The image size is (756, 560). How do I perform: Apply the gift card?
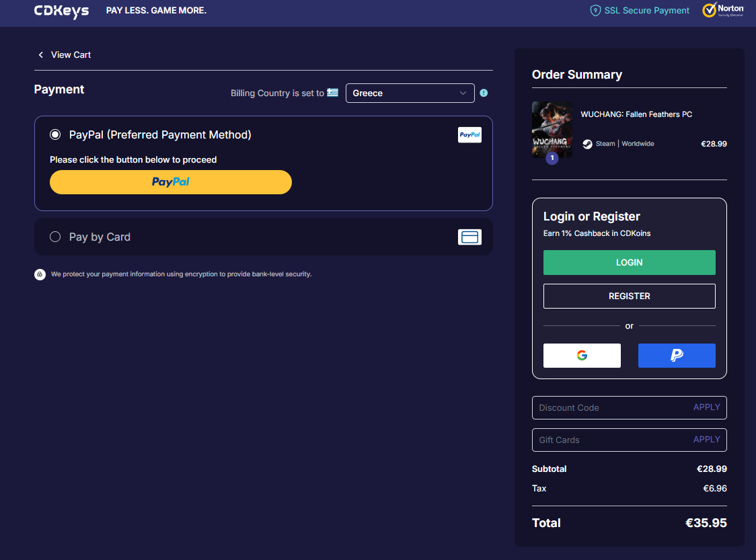tap(706, 440)
